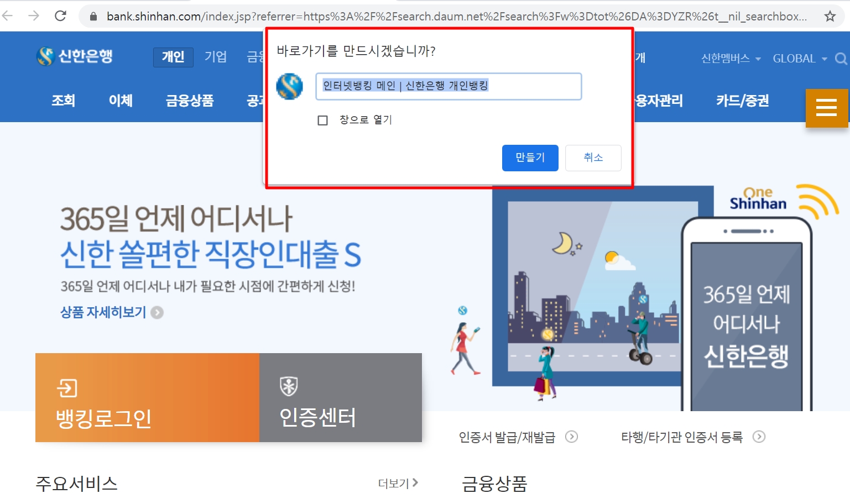
Task: Expand 더보기 next to 주요서비스
Action: pyautogui.click(x=398, y=484)
